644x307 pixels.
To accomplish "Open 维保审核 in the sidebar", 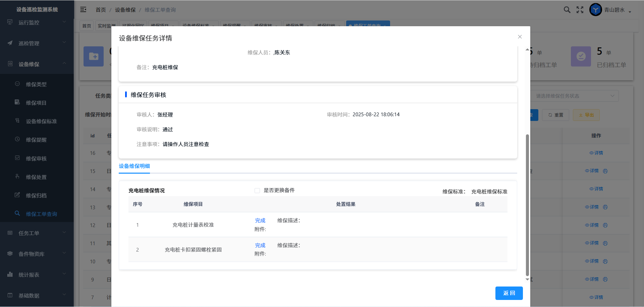I will [36, 159].
